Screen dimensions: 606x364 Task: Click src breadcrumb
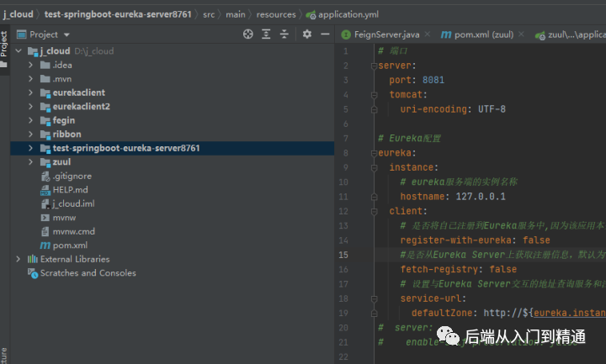tap(209, 14)
